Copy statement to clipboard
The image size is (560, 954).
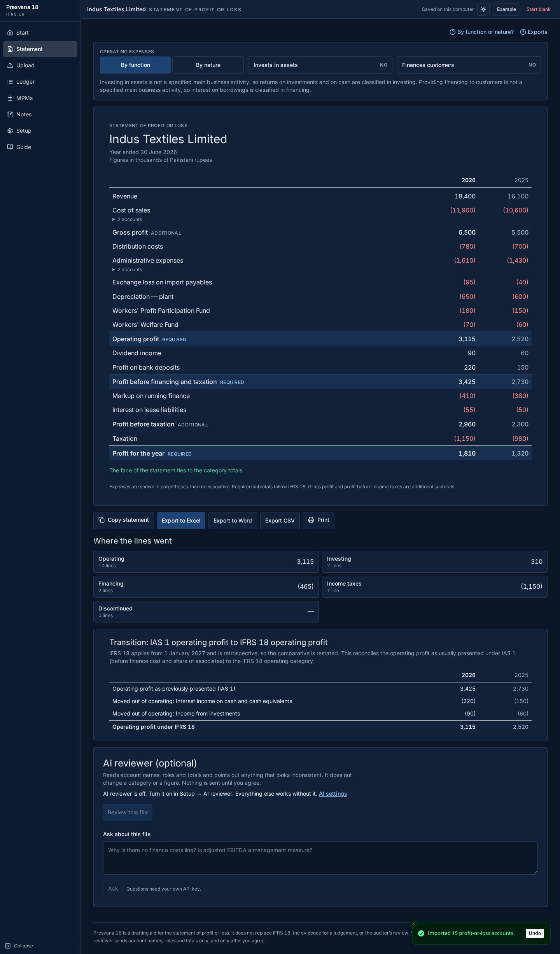tap(124, 520)
